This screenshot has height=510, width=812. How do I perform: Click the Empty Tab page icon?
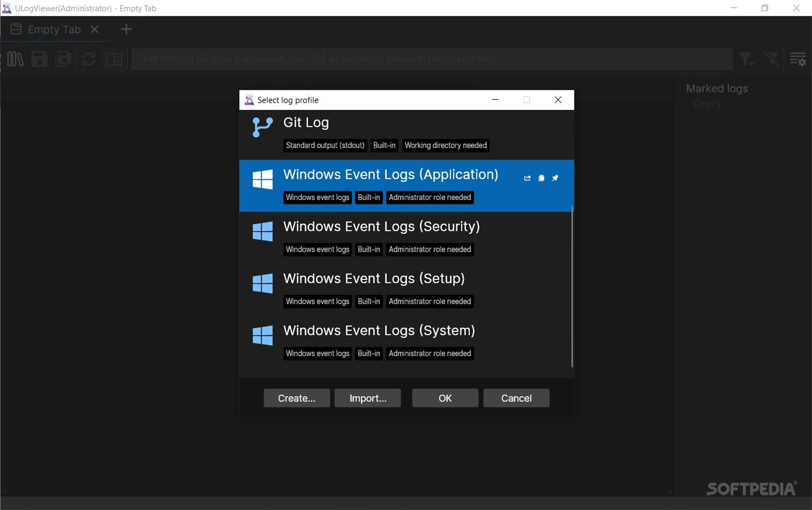coord(16,29)
